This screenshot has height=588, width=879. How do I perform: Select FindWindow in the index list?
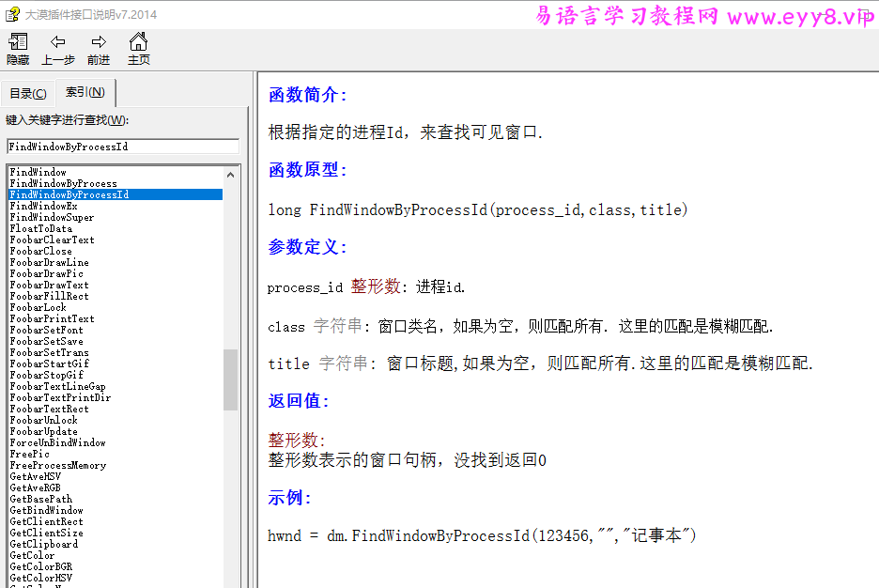click(56, 172)
